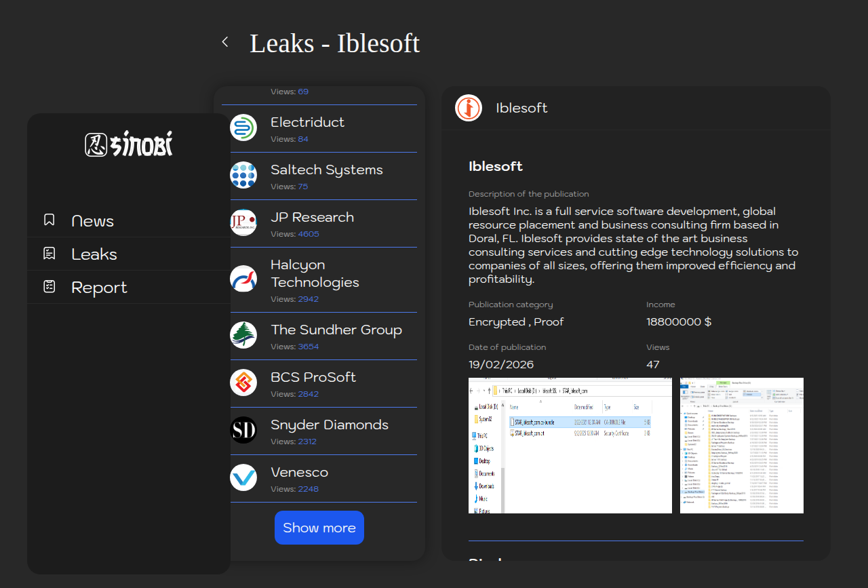Click the Saltech Systems dotted logo
This screenshot has width=868, height=588.
pos(243,175)
